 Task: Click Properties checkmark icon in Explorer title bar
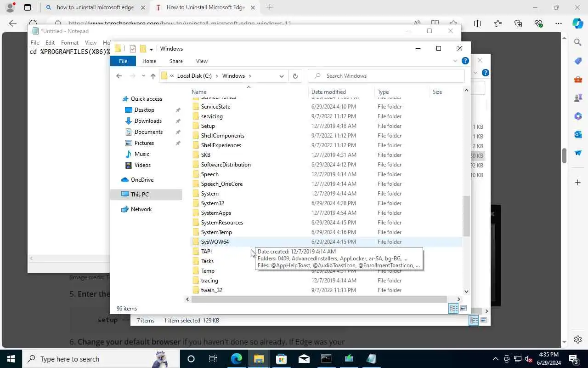click(x=133, y=49)
